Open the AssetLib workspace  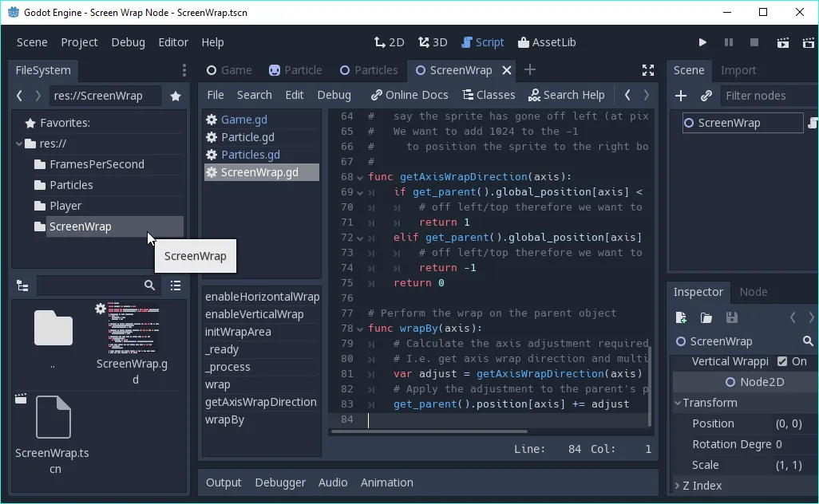point(546,43)
